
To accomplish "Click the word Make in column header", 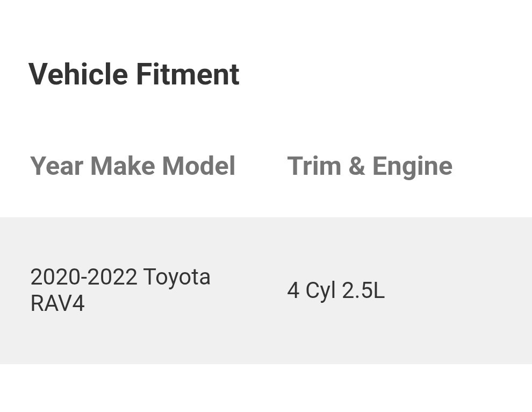I will (x=123, y=166).
